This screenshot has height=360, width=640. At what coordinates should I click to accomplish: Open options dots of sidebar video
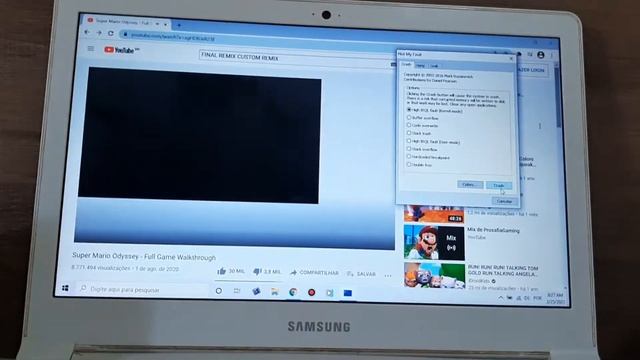[540, 126]
